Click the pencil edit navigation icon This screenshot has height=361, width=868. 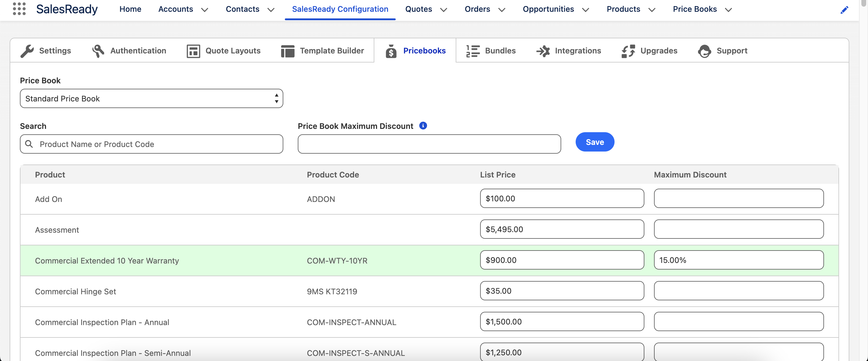(x=844, y=10)
